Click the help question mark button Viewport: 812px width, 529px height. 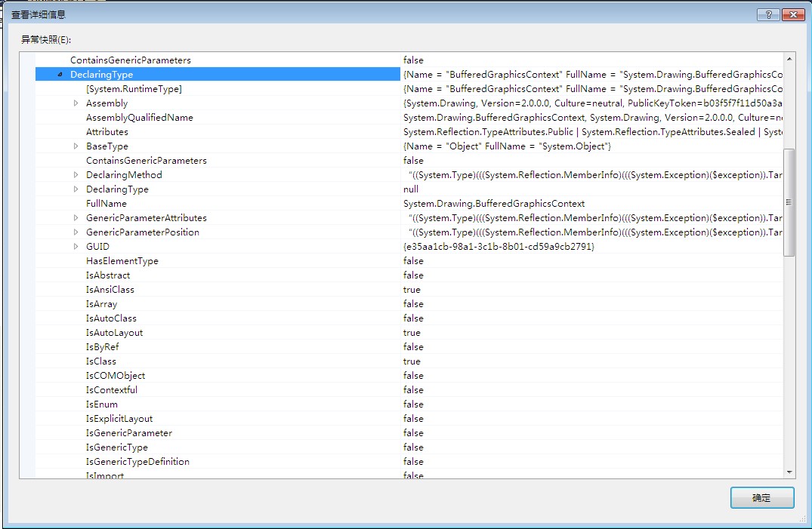767,14
